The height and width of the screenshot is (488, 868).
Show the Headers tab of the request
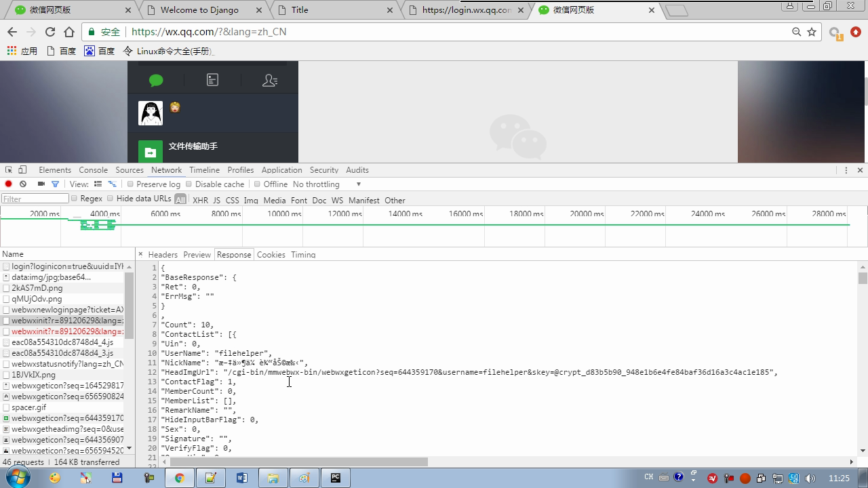(163, 255)
